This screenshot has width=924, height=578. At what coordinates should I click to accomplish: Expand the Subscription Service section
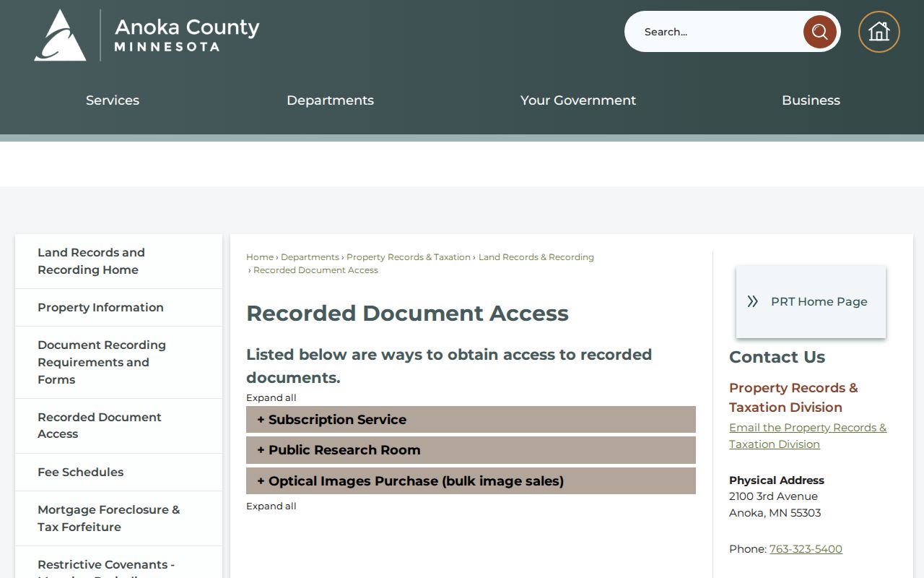[471, 420]
